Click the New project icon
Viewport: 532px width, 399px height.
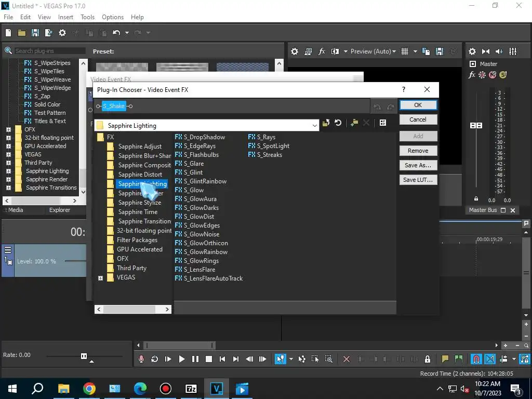point(8,33)
